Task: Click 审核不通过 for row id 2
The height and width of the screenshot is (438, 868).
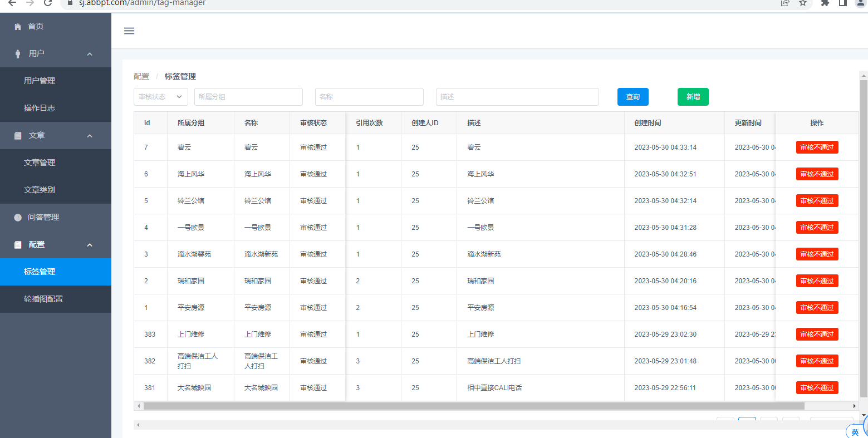Action: tap(817, 281)
